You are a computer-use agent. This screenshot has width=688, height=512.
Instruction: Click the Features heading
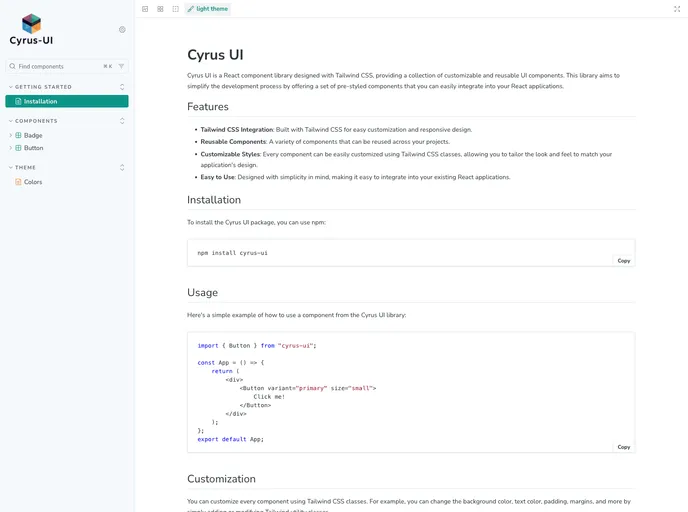[x=208, y=107]
